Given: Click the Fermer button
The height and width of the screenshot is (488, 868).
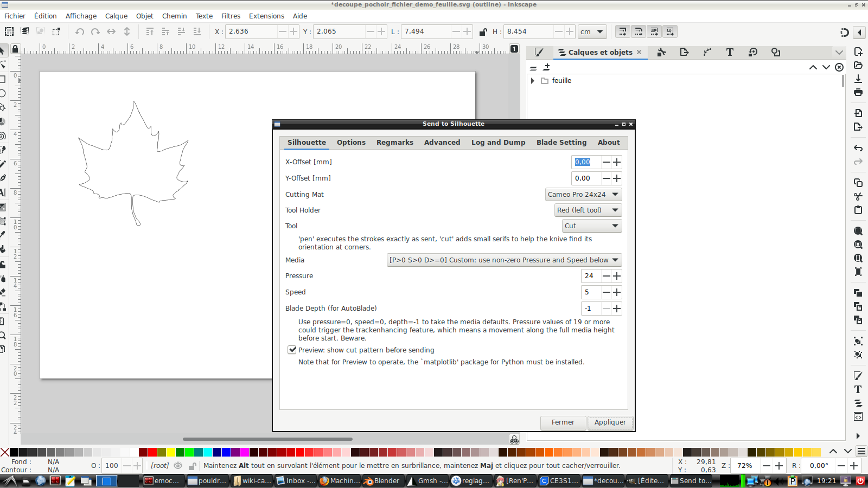Looking at the screenshot, I should click(x=563, y=422).
